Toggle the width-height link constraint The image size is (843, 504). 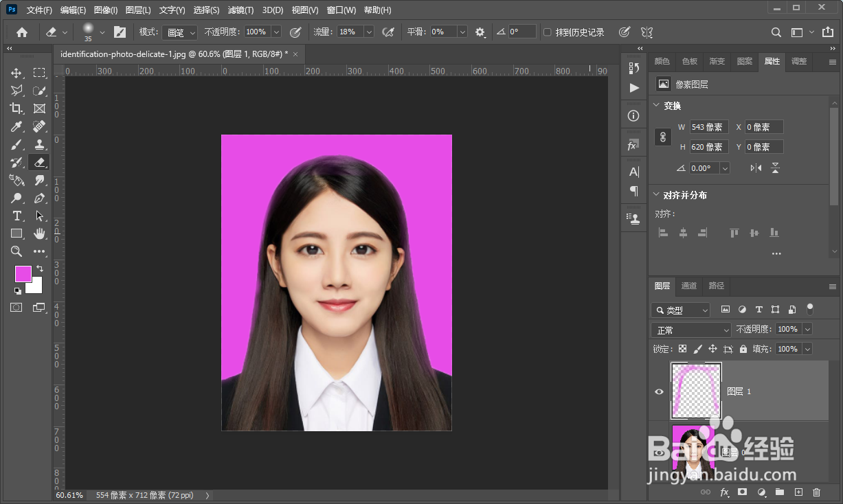[x=663, y=137]
